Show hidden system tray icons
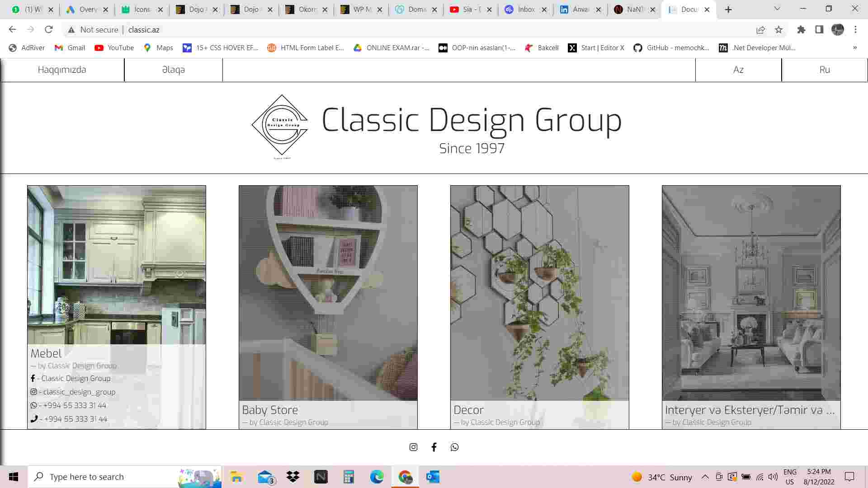 (x=705, y=477)
